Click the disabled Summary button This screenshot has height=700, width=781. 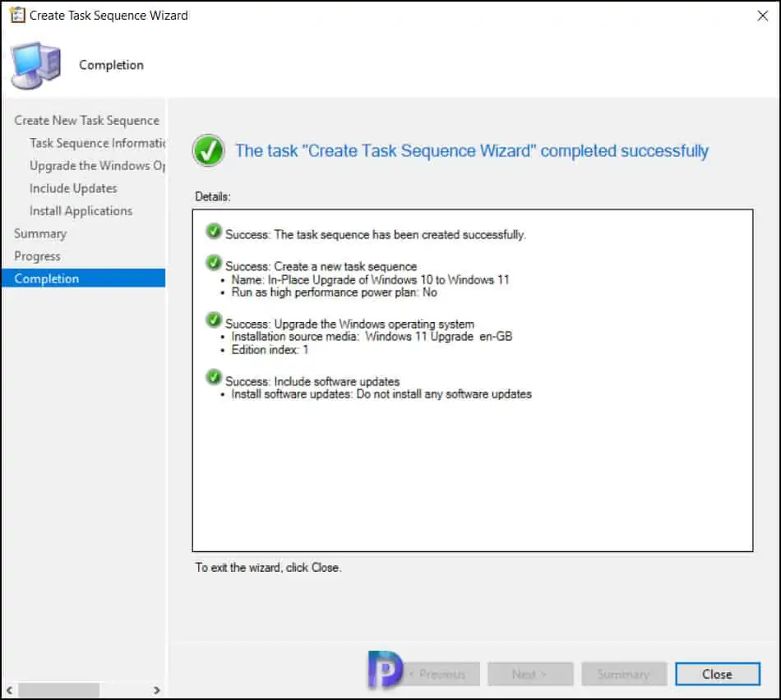[x=624, y=674]
